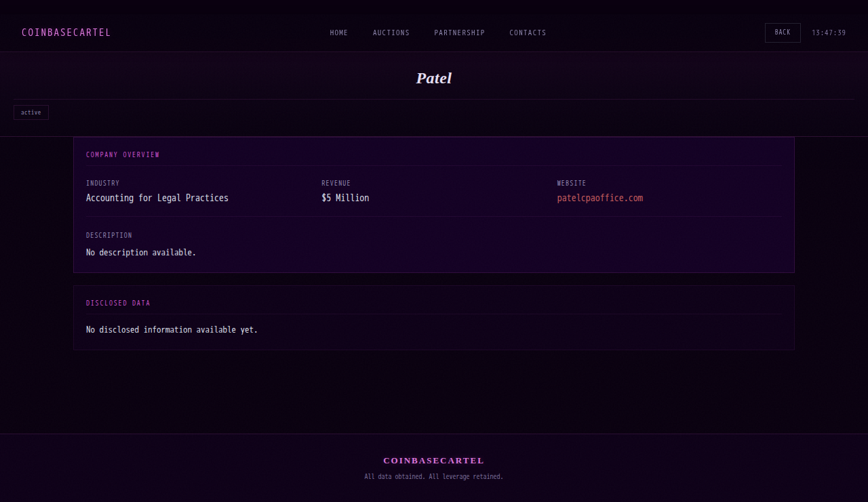Open the HOME navigation item

click(339, 33)
